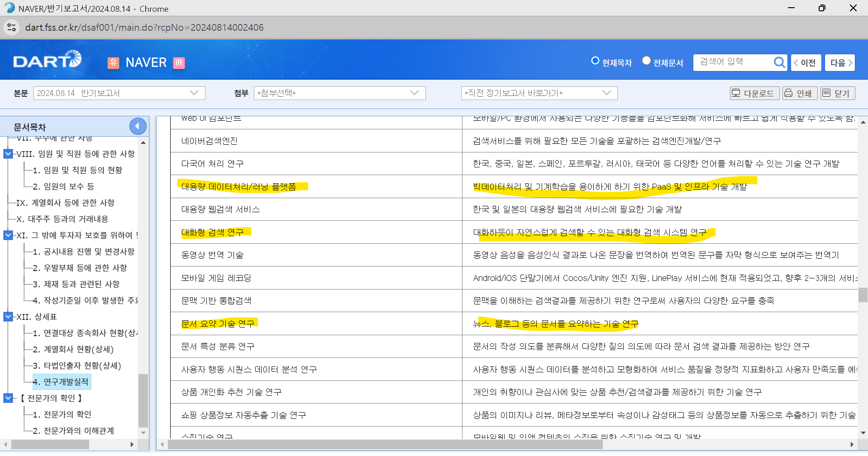Click the document scroll-down arrow
This screenshot has width=868, height=456.
pos(863,433)
